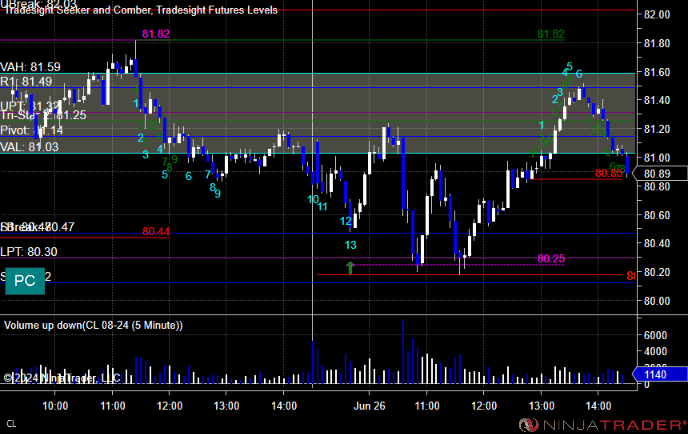
Task: Click the 80.00 price axis label
Action: [657, 301]
